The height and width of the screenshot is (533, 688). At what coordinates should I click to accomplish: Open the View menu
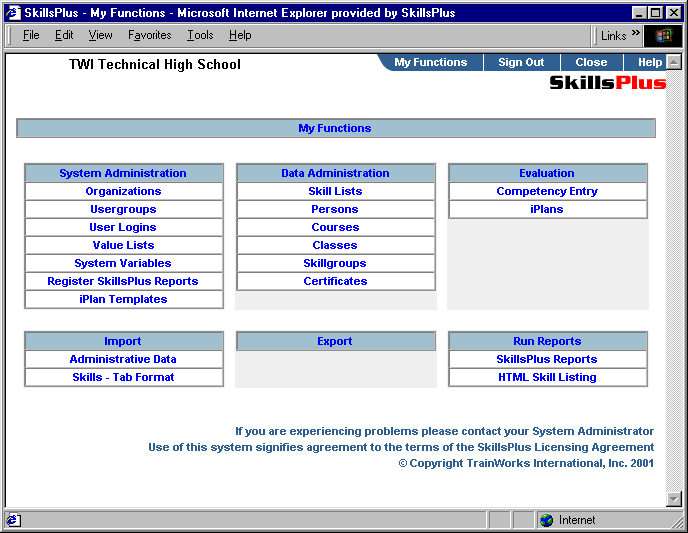pos(100,35)
